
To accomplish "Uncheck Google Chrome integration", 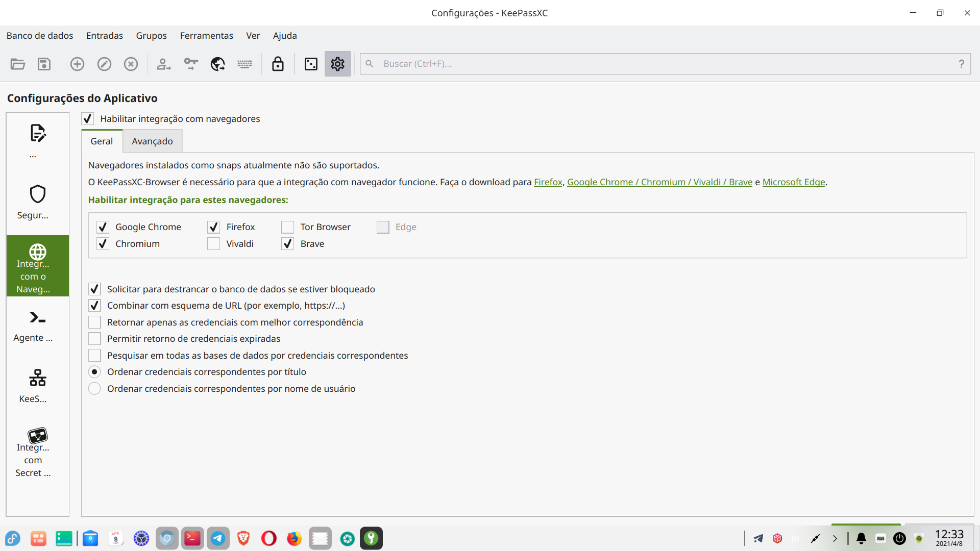I will [103, 227].
